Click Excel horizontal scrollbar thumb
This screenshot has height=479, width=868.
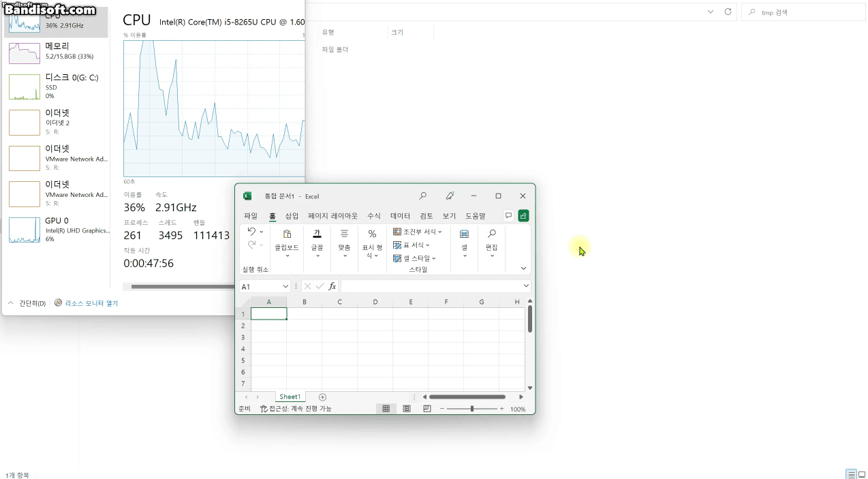467,397
